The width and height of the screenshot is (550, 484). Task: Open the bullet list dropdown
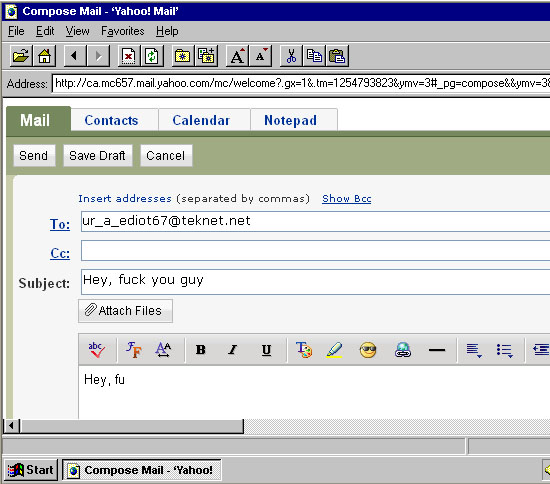coord(505,350)
